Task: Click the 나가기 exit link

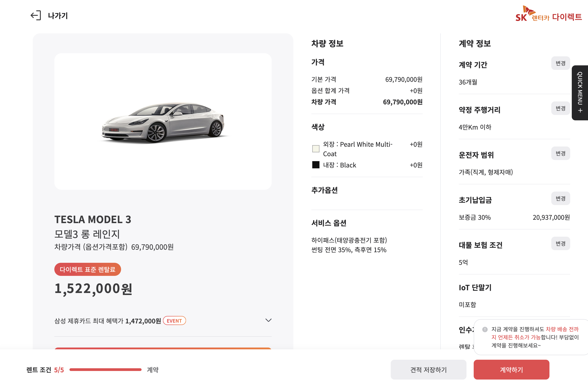Action: [58, 16]
